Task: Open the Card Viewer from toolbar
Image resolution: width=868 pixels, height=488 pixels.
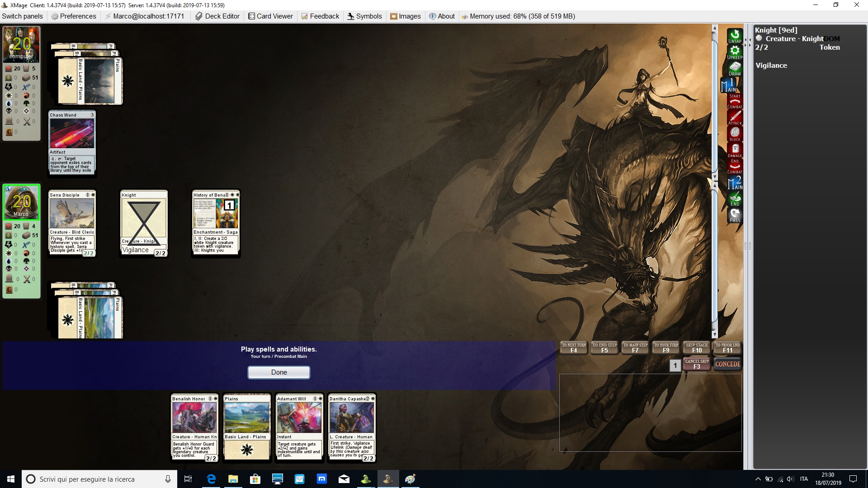Action: (270, 16)
